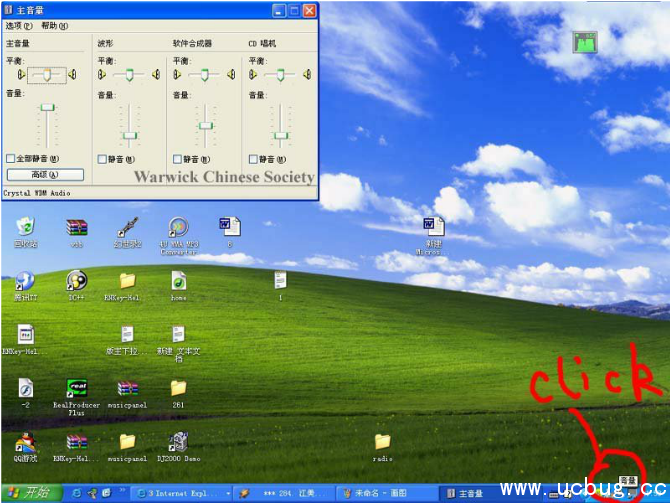Select the WMA MP3 Converter shortcut

tap(179, 236)
